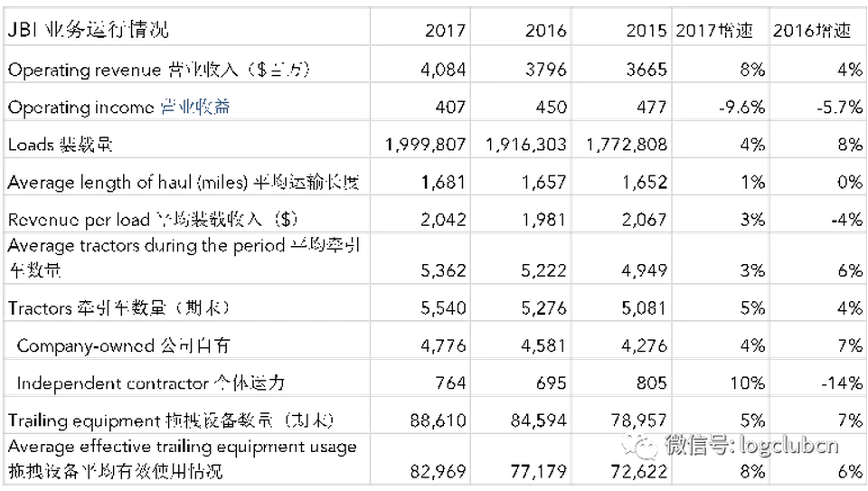
Task: Click the JBI table title cell
Action: (88, 29)
